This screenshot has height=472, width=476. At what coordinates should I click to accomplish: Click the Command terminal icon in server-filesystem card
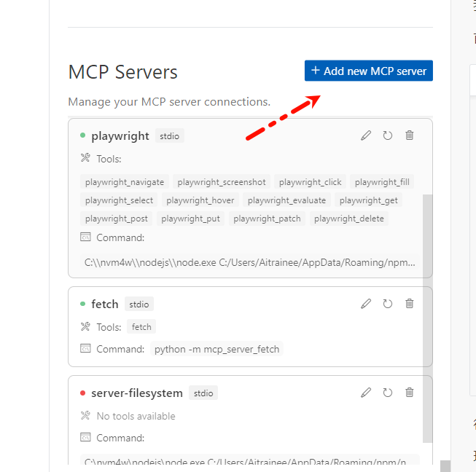click(85, 437)
